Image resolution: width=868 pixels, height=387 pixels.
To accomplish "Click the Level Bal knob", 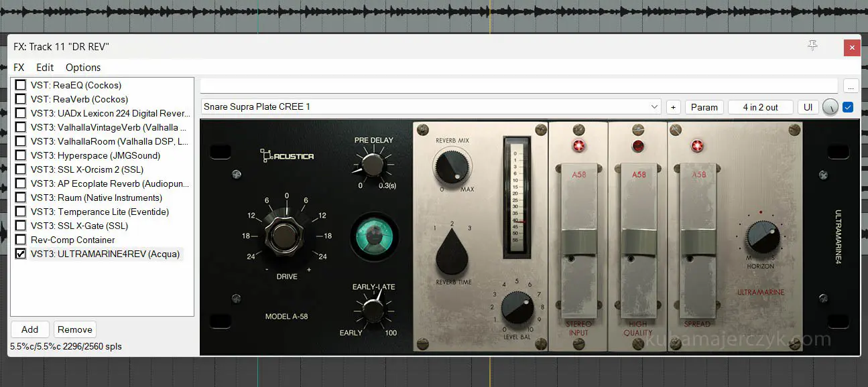I will 516,309.
